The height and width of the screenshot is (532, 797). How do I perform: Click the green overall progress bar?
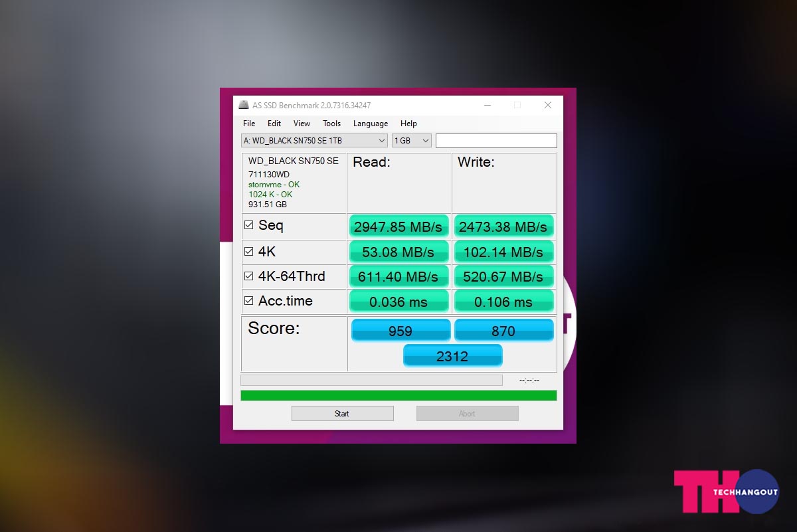[398, 396]
